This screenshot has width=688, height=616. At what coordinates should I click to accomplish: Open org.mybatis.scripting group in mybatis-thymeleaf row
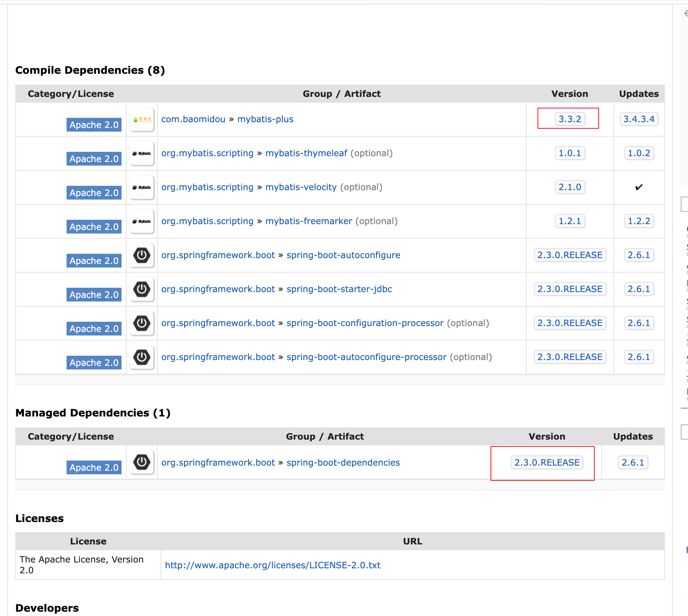point(207,153)
